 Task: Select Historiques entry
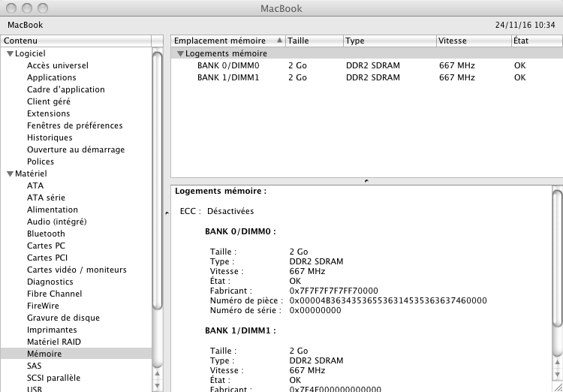pyautogui.click(x=50, y=137)
